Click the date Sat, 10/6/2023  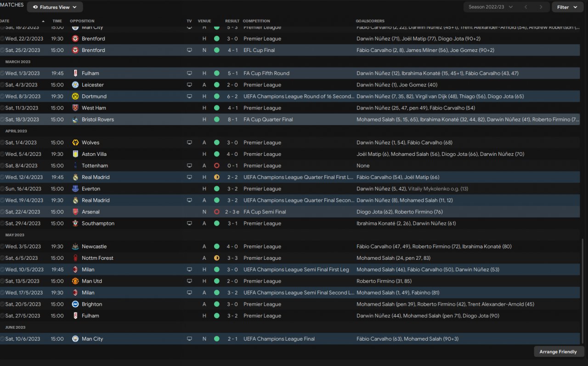[23, 339]
